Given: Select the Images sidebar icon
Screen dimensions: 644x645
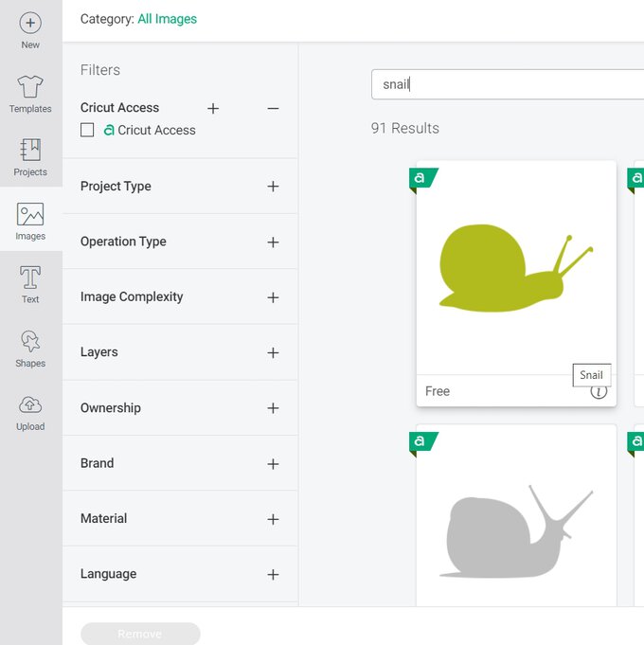Looking at the screenshot, I should 30,215.
